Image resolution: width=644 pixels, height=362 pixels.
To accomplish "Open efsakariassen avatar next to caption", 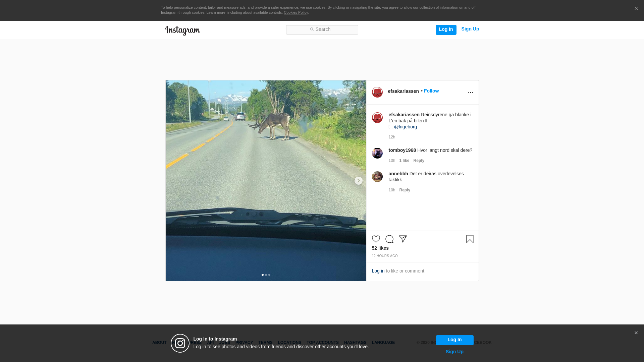I will click(377, 118).
